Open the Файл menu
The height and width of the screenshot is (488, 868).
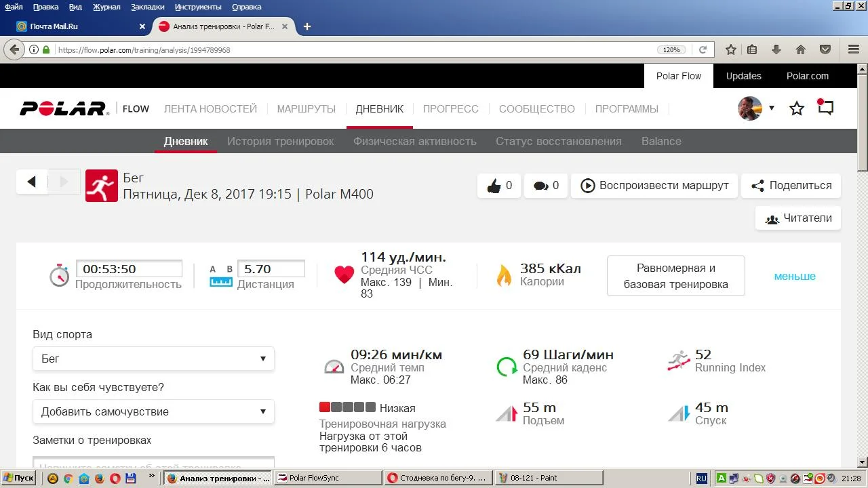pyautogui.click(x=14, y=7)
